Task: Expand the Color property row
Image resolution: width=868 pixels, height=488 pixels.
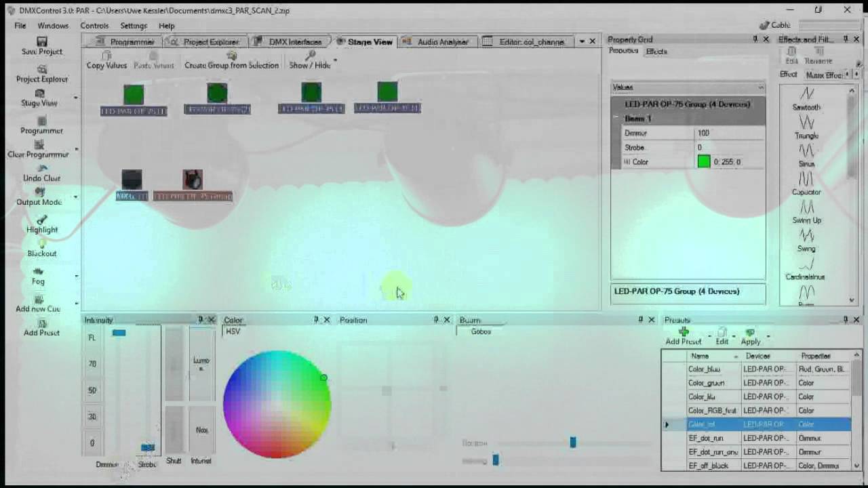Action: tap(627, 162)
